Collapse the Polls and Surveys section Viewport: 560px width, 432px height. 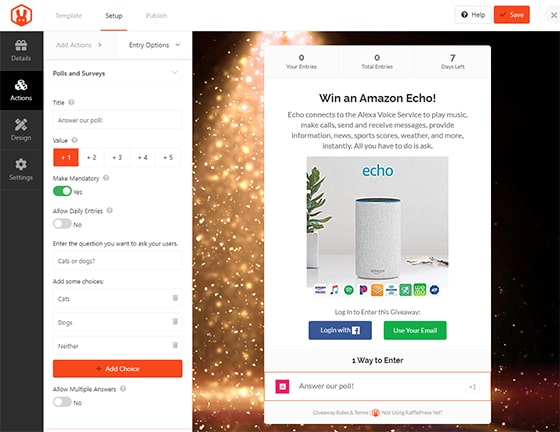pyautogui.click(x=175, y=72)
